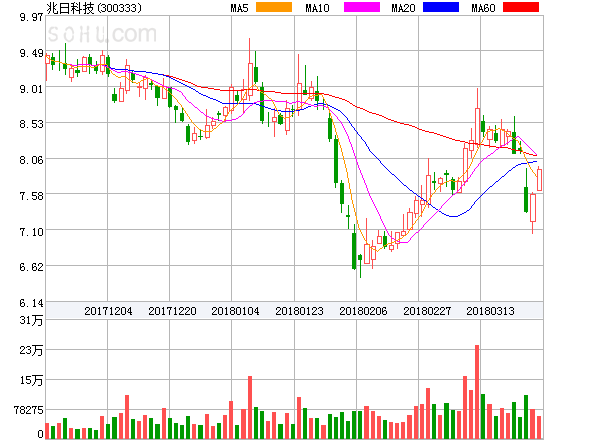Click the 6.62 price axis label
600x440 pixels.
tap(31, 267)
